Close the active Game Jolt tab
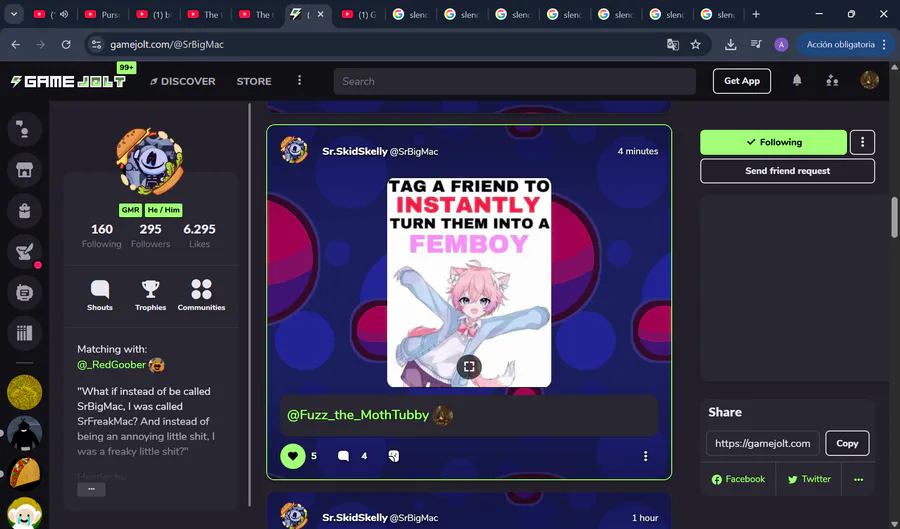The image size is (900, 529). click(320, 14)
